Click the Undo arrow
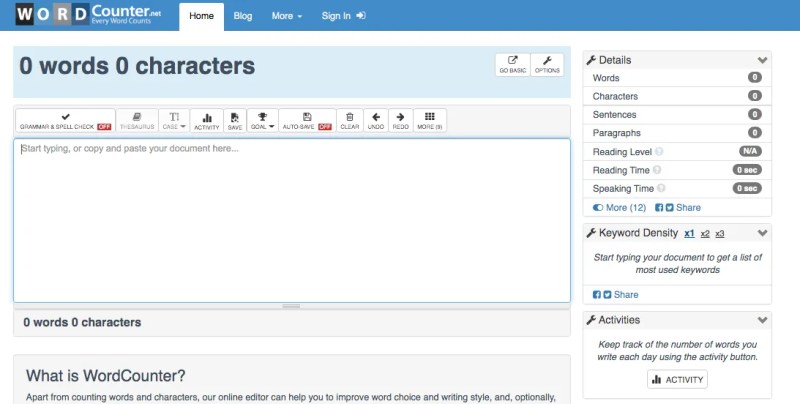This screenshot has width=800, height=404. click(376, 120)
